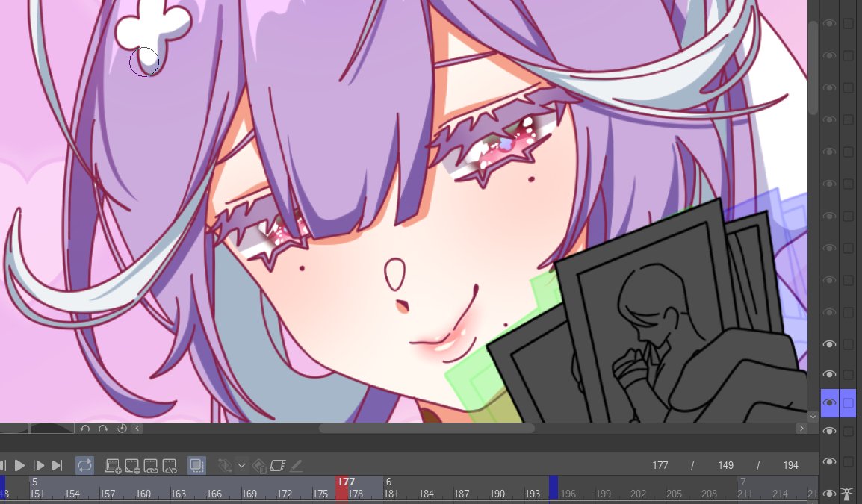Viewport: 862px width, 504px height.
Task: Click the greyed pencil icon in timeline toolbar
Action: (x=296, y=465)
